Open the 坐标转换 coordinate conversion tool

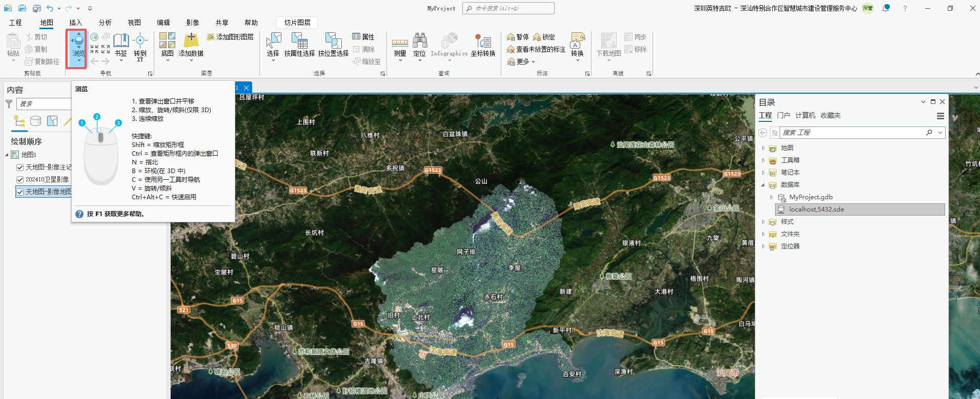click(x=483, y=45)
